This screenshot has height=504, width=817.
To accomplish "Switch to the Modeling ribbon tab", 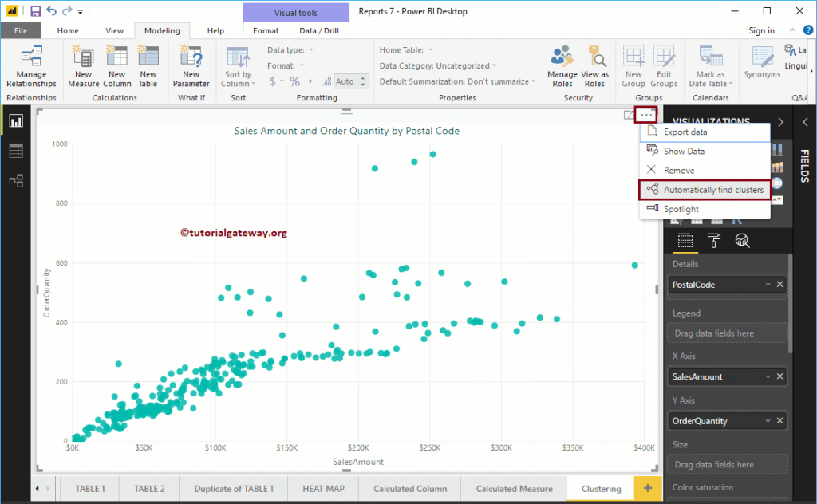I will tap(161, 30).
